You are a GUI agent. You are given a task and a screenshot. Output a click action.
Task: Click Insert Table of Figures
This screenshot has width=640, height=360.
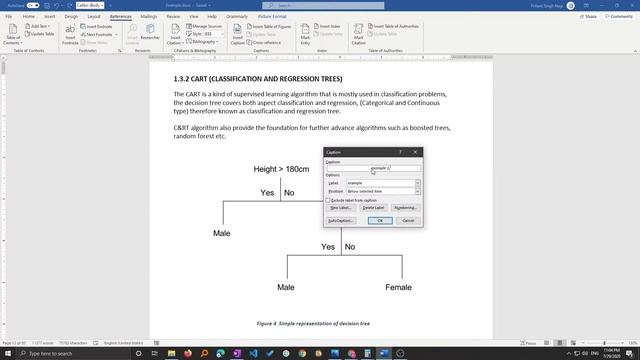[x=269, y=26]
